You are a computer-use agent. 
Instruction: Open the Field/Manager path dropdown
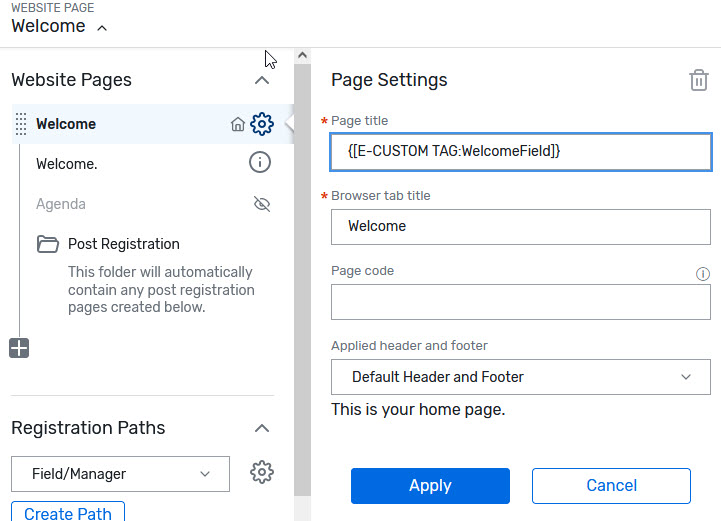(120, 474)
